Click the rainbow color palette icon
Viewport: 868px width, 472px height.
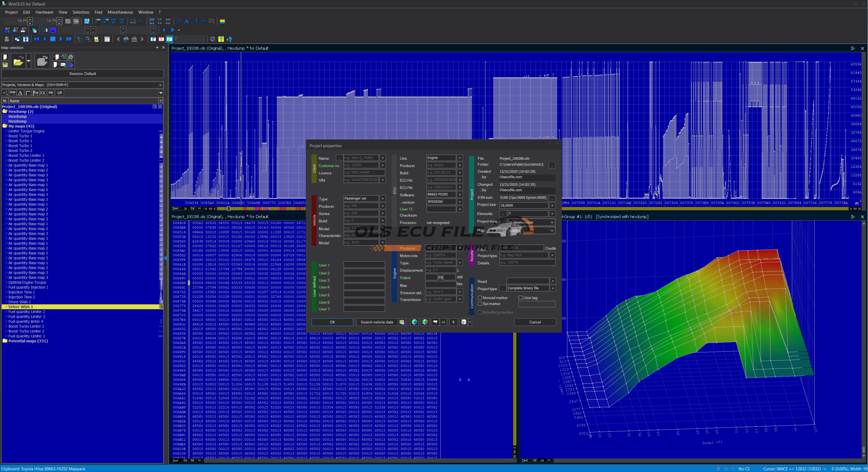point(222,21)
